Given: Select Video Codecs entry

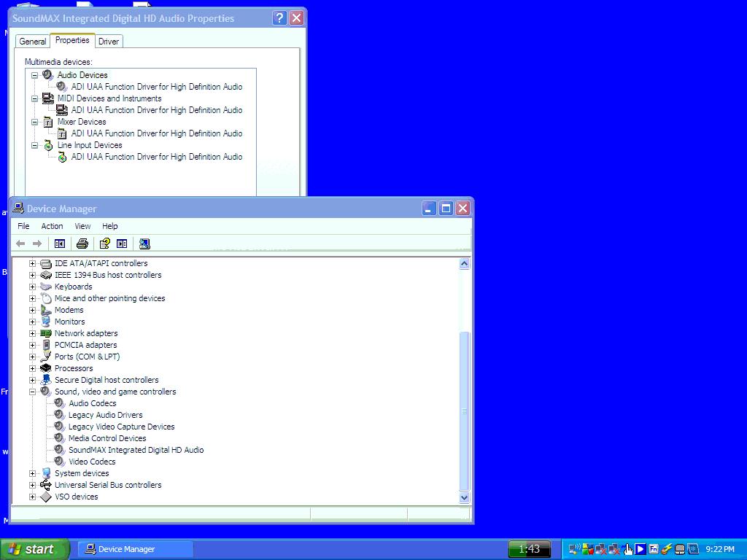Looking at the screenshot, I should pos(92,462).
